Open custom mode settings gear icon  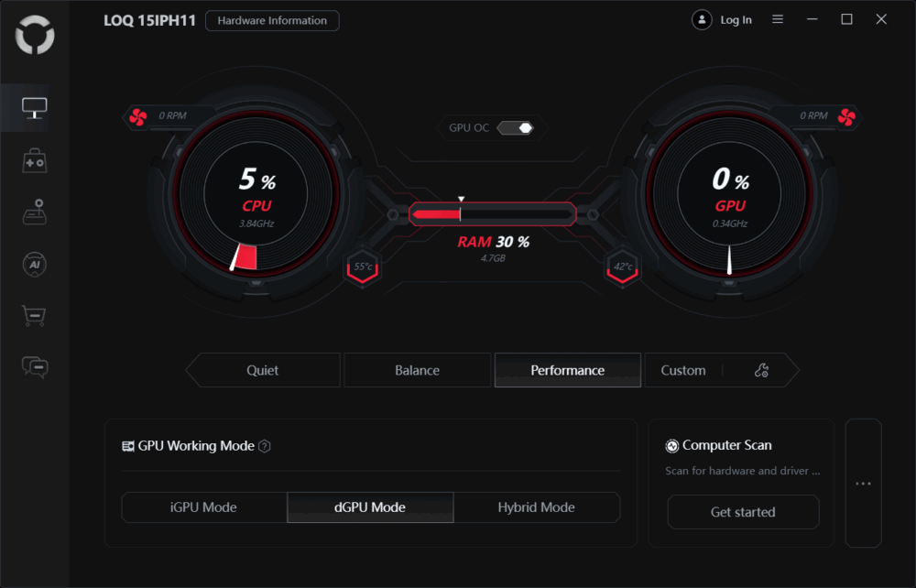pos(761,370)
